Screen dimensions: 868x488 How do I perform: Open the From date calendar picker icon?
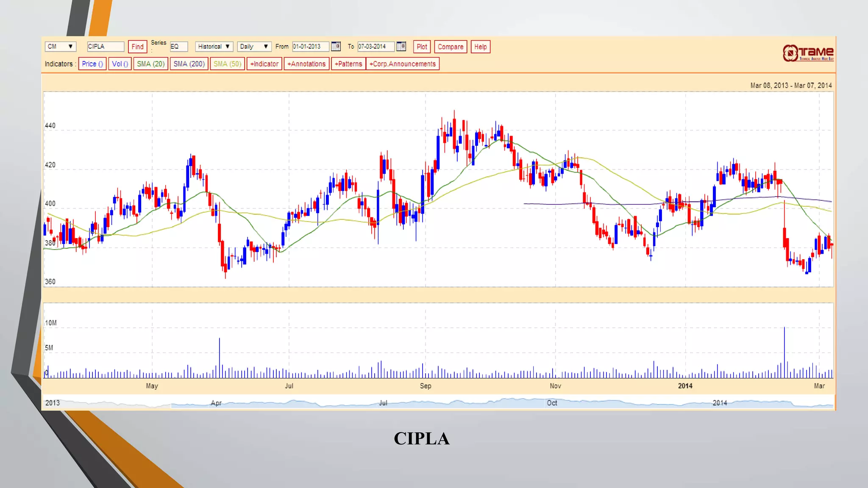(336, 46)
